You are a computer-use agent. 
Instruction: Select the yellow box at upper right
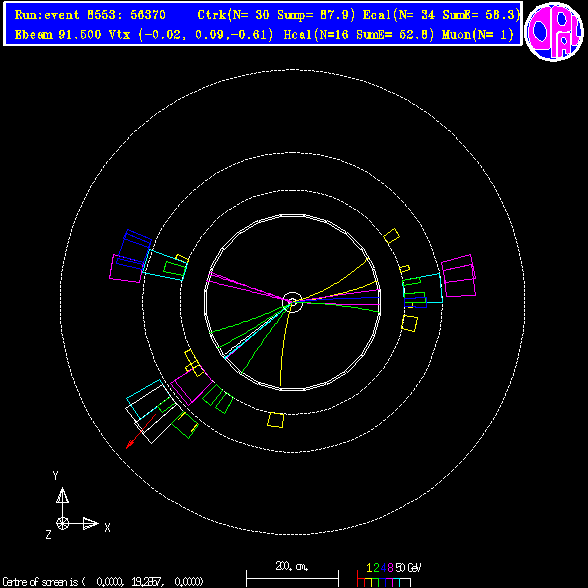tap(392, 236)
